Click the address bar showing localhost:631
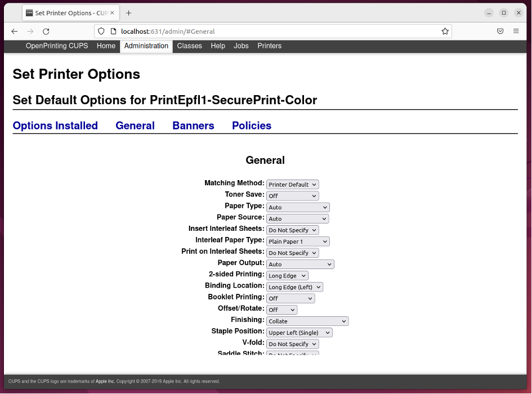Screen dimensions: 532x394 click(270, 32)
